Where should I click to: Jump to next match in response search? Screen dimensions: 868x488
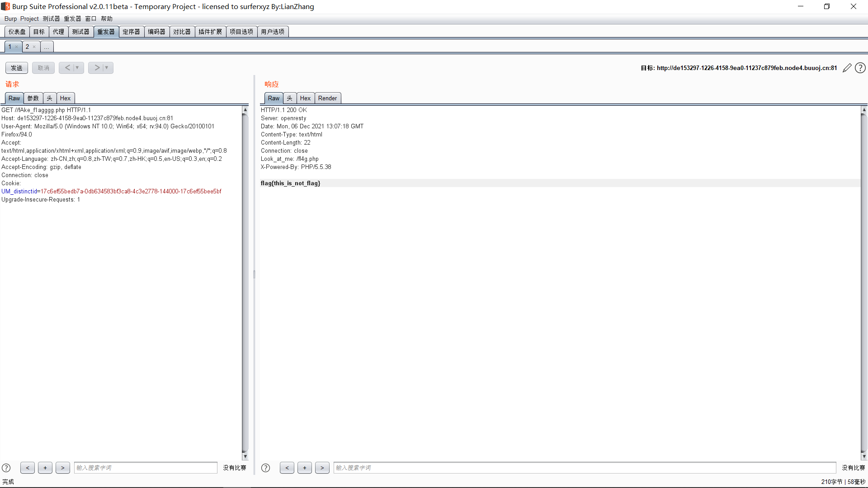click(322, 468)
